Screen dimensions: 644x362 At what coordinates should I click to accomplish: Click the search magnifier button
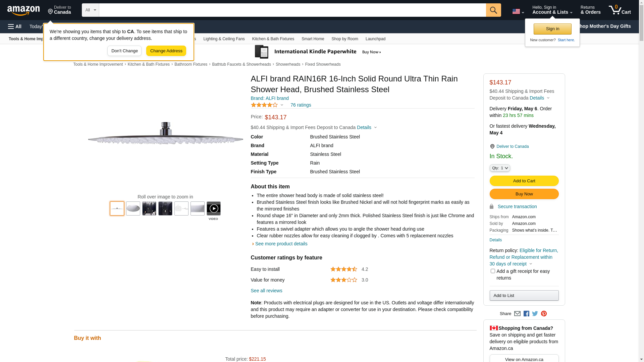493,10
